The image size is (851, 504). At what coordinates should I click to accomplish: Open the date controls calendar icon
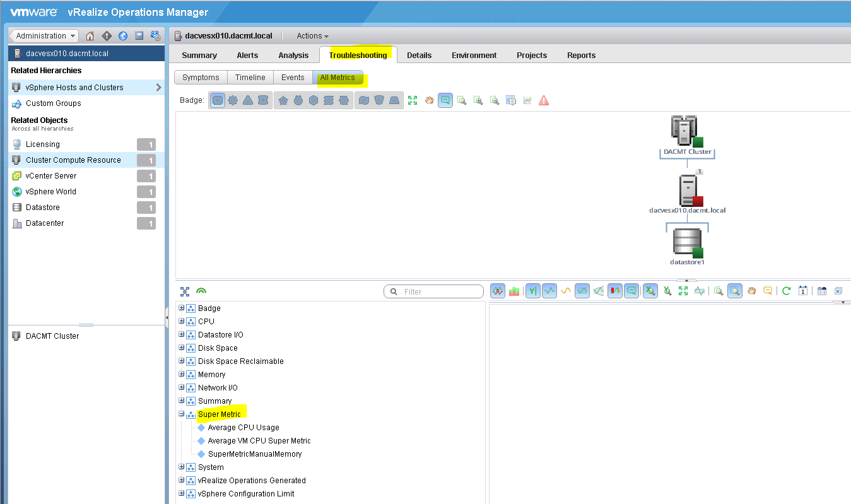802,291
